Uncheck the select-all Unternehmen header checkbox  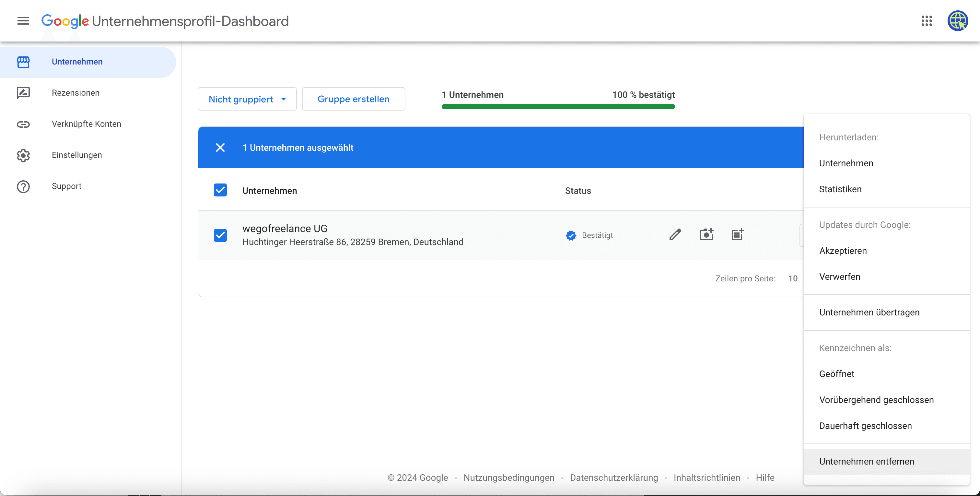click(220, 190)
